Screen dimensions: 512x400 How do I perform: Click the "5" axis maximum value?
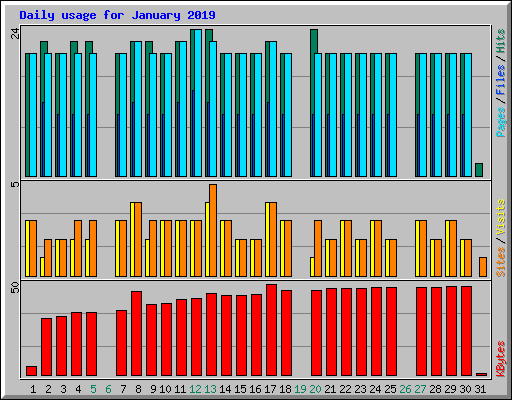[x=15, y=184]
